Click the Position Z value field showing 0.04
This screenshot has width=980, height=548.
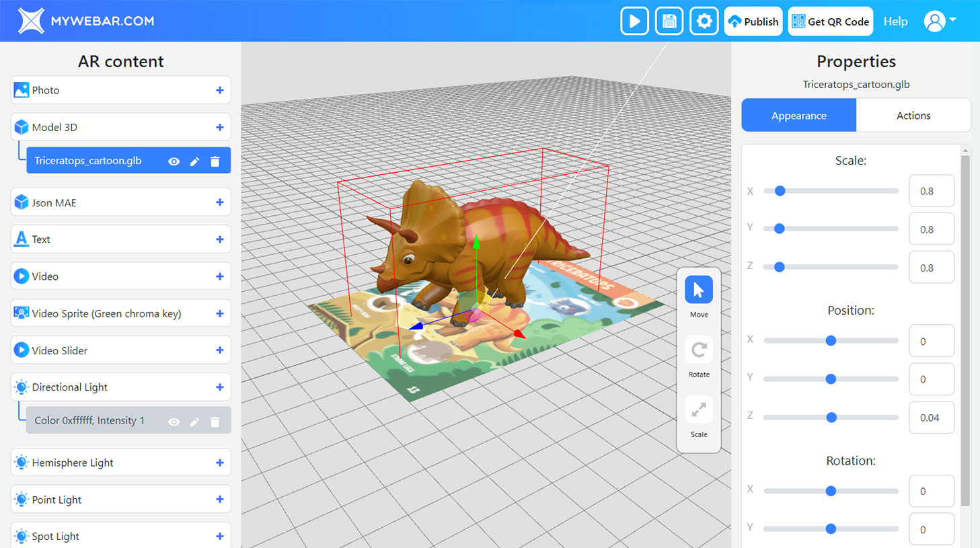(932, 417)
